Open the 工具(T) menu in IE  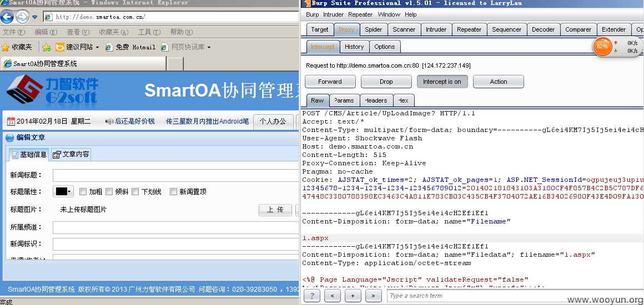(149, 32)
